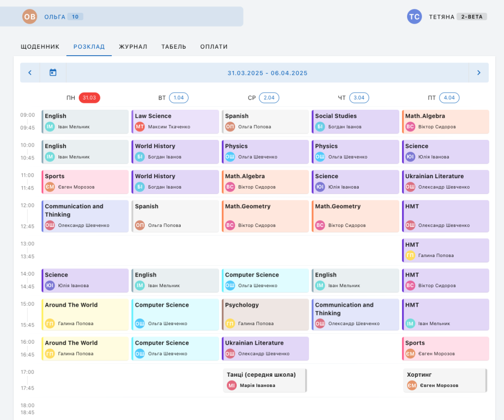The height and width of the screenshot is (420, 504).
Task: Advance to next week with right chevron
Action: point(478,73)
